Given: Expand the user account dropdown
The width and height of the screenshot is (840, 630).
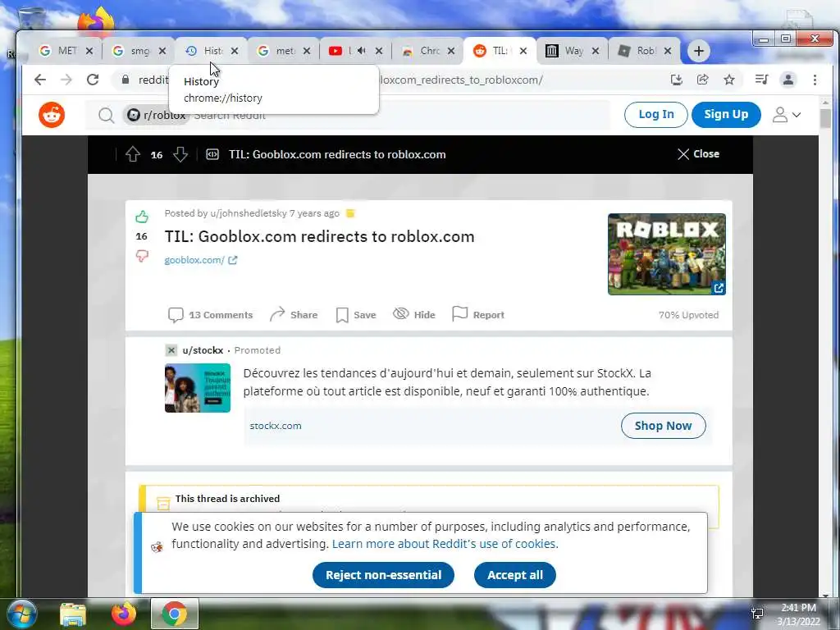Looking at the screenshot, I should click(786, 115).
